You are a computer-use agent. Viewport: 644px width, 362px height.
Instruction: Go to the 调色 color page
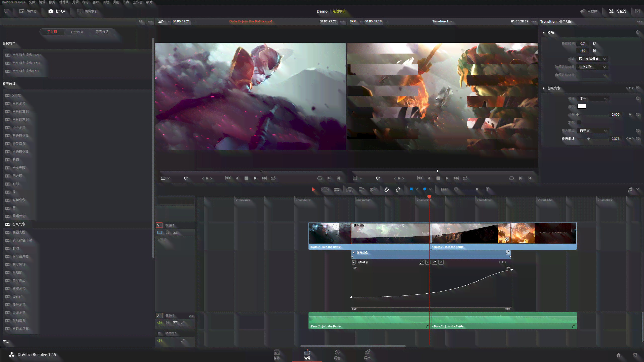tap(337, 354)
